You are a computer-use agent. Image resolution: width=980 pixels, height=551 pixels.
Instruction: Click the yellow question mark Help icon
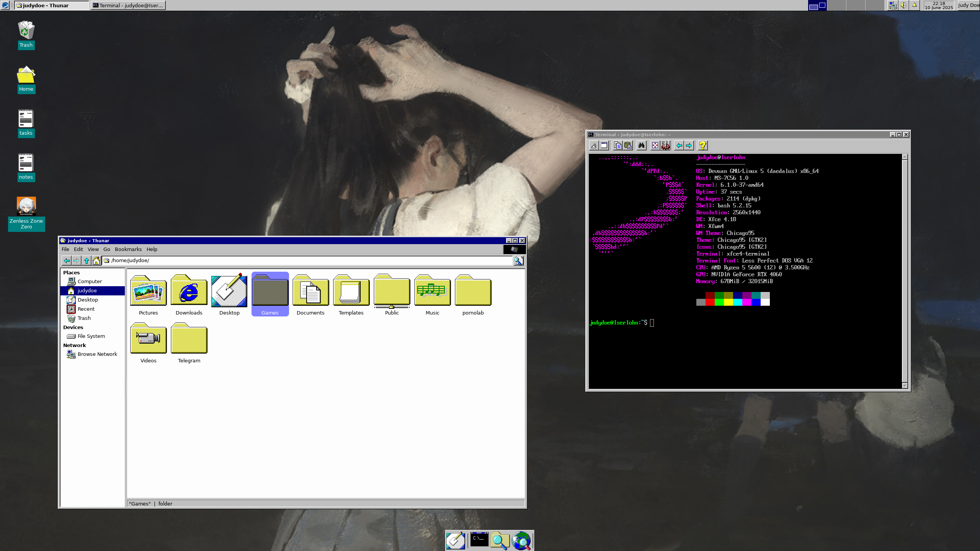tap(702, 145)
